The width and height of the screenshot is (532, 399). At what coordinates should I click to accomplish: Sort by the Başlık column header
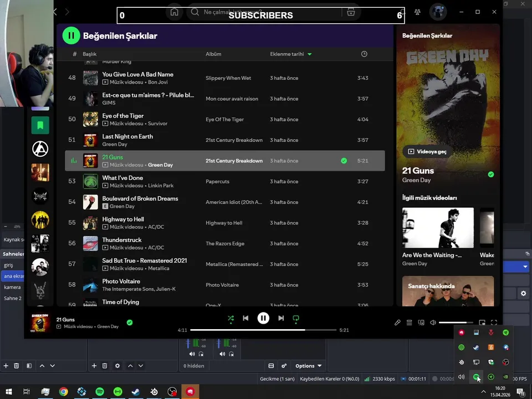[90, 54]
